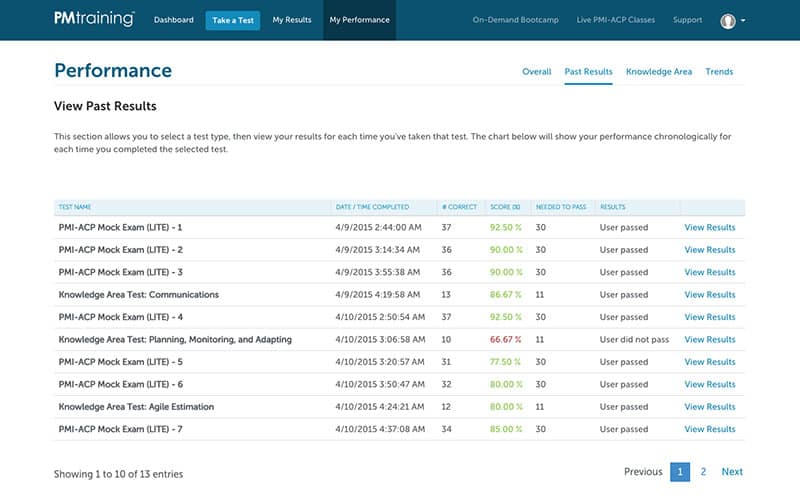
Task: View Results for Mock Exam (LITE) - 6
Action: tap(710, 385)
